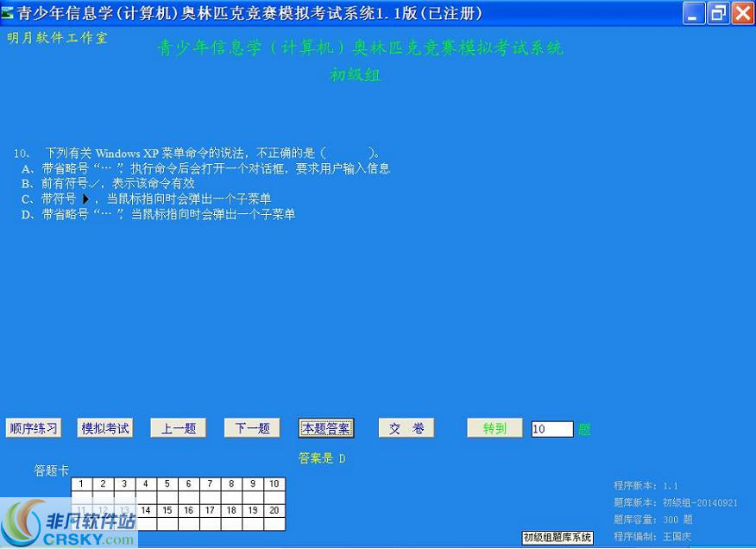The width and height of the screenshot is (756, 549).
Task: Show answer via 本题答案 button
Action: click(326, 428)
